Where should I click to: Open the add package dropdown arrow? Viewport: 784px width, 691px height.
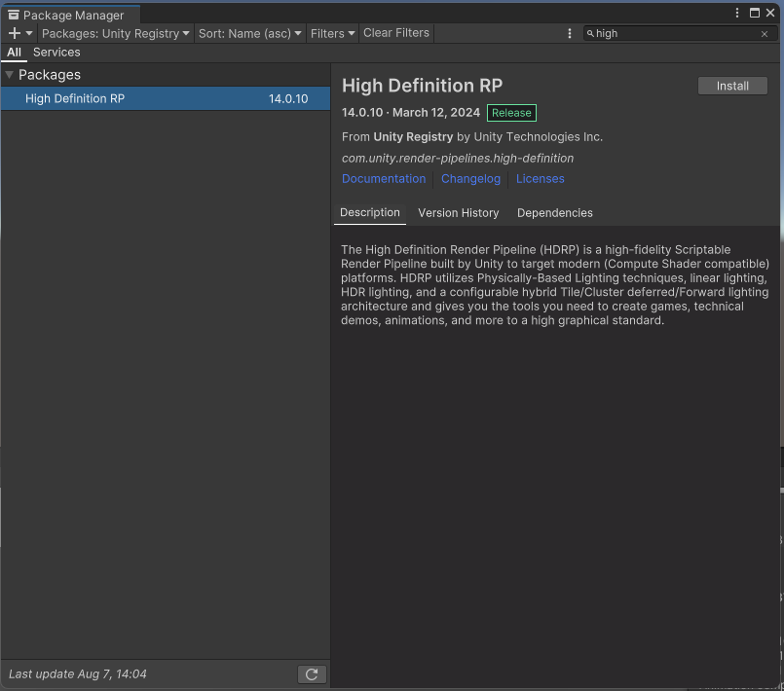coord(29,33)
